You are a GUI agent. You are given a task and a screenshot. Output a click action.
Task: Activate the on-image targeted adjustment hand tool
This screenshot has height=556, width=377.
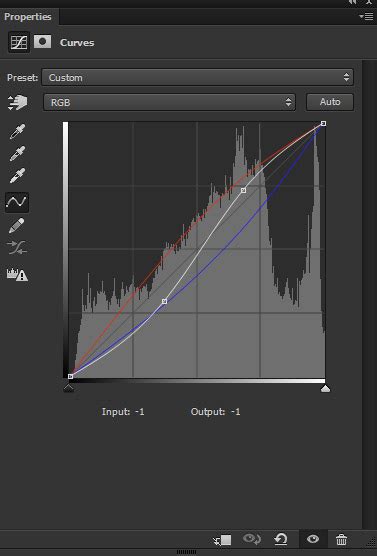[17, 102]
